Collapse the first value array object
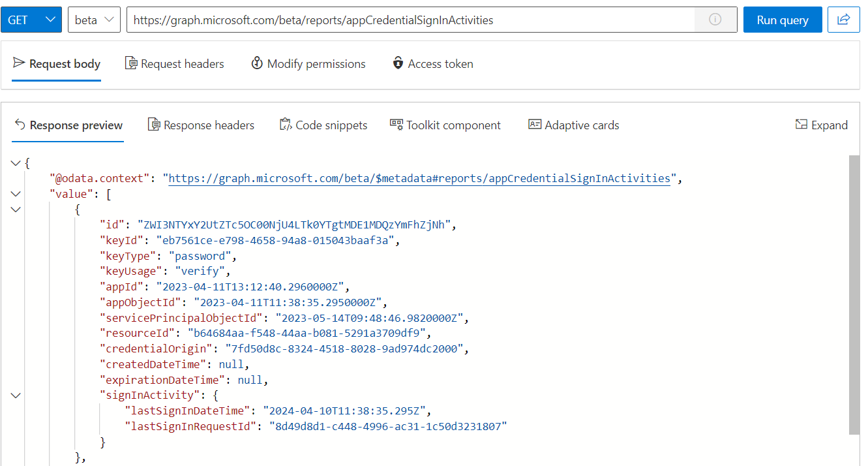 click(x=16, y=210)
